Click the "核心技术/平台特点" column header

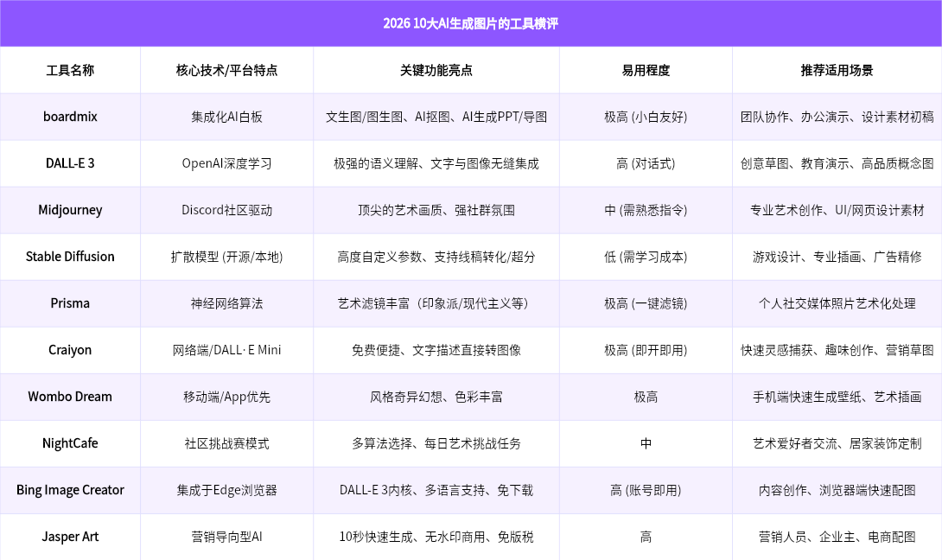(x=226, y=70)
